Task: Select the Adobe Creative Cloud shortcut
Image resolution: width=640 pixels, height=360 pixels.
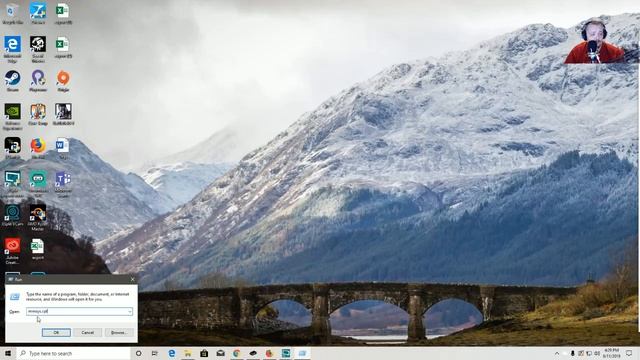Action: (x=13, y=251)
